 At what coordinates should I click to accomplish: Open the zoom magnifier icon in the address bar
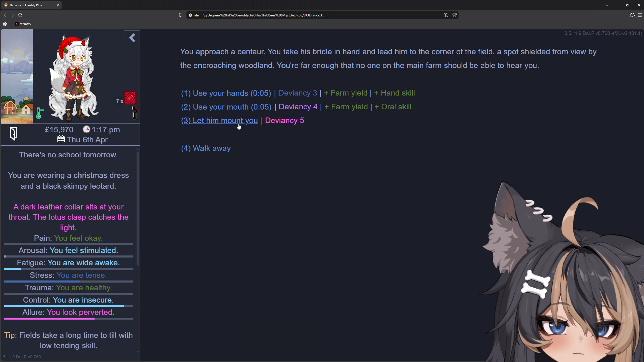pyautogui.click(x=446, y=15)
